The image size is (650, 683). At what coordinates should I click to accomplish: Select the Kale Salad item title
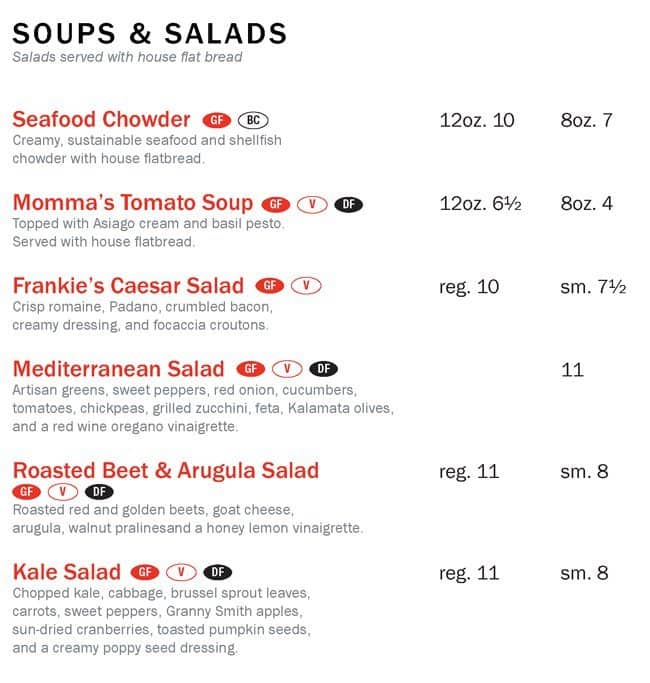(66, 573)
